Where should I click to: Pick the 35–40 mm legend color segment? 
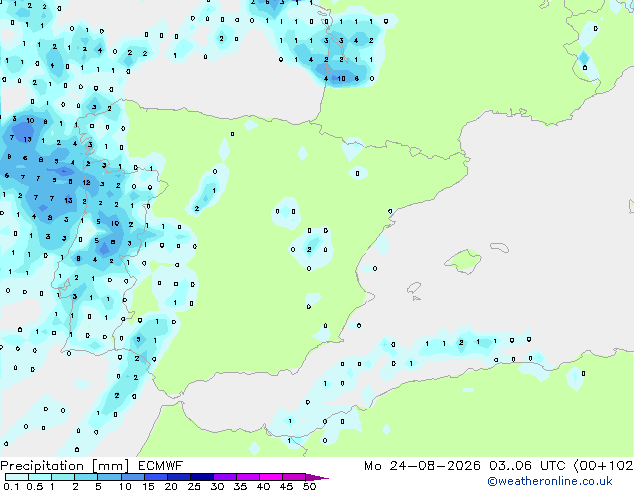pos(247,477)
